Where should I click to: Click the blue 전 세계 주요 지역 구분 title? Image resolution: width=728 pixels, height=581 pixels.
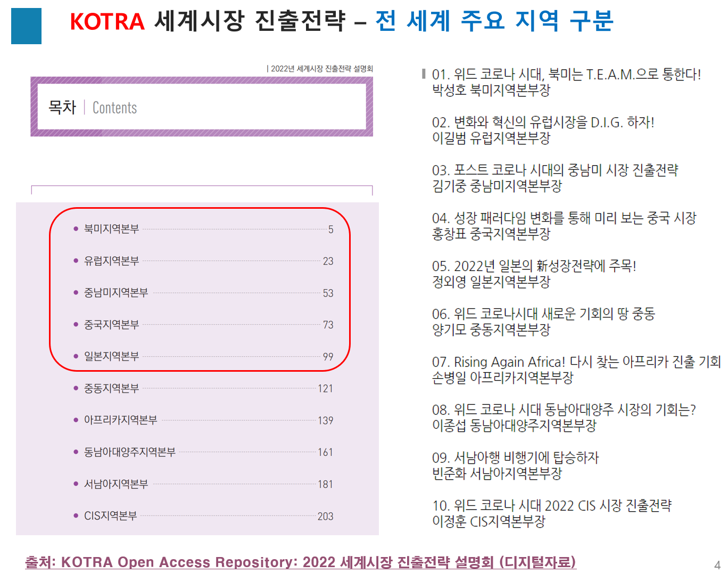pyautogui.click(x=494, y=21)
